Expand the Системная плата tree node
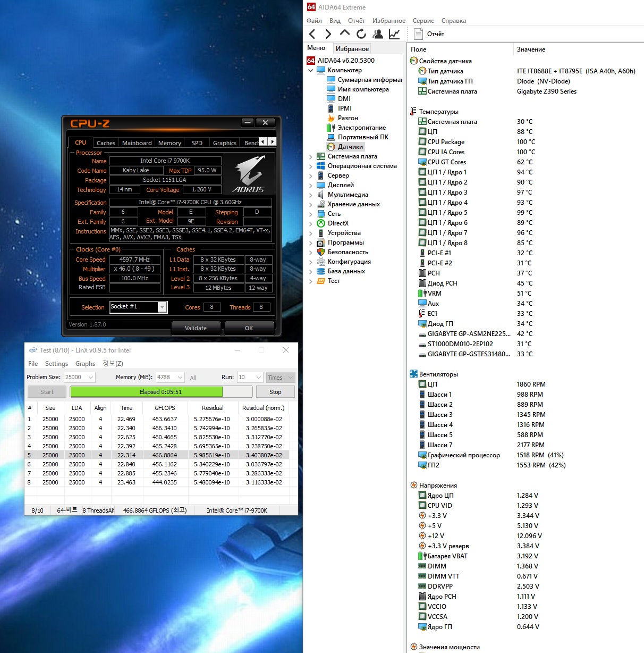This screenshot has height=653, width=644. coord(311,156)
